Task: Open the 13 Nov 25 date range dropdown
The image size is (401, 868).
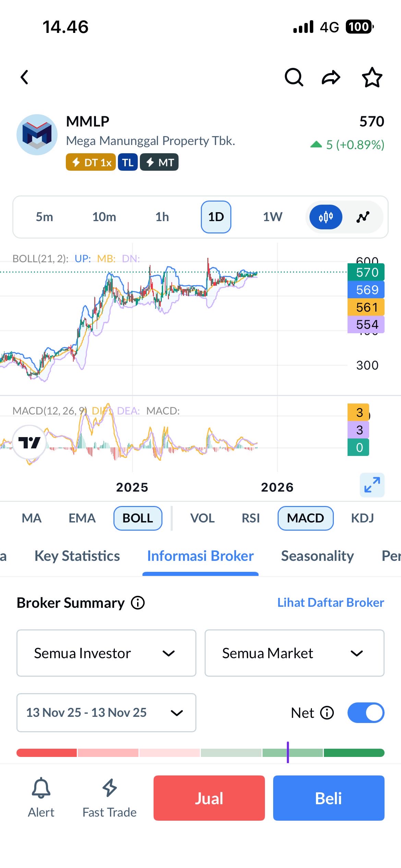Action: 106,713
